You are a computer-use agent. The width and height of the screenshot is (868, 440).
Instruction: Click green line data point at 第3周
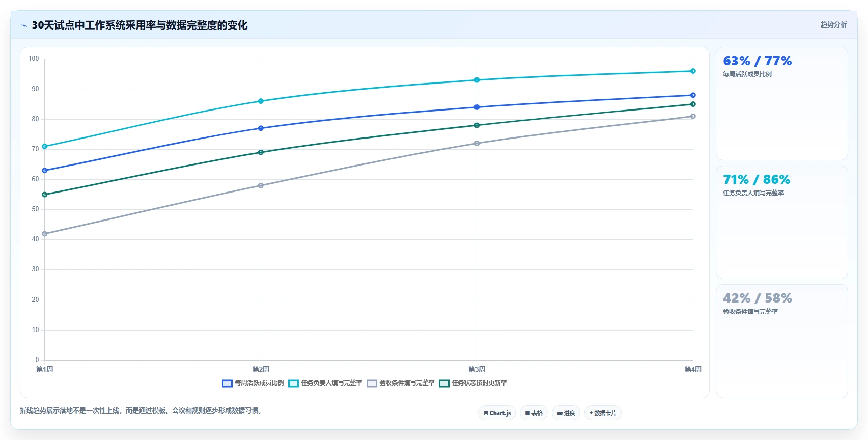(x=477, y=125)
